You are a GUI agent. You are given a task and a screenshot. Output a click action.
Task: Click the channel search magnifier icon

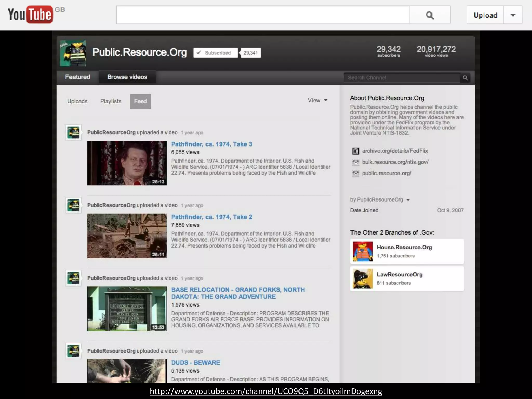point(465,78)
